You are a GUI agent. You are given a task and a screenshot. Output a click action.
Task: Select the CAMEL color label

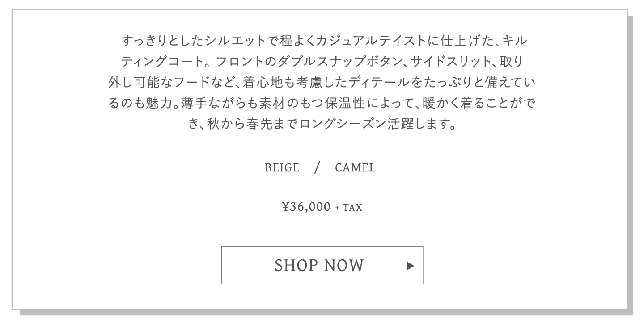[x=356, y=168]
